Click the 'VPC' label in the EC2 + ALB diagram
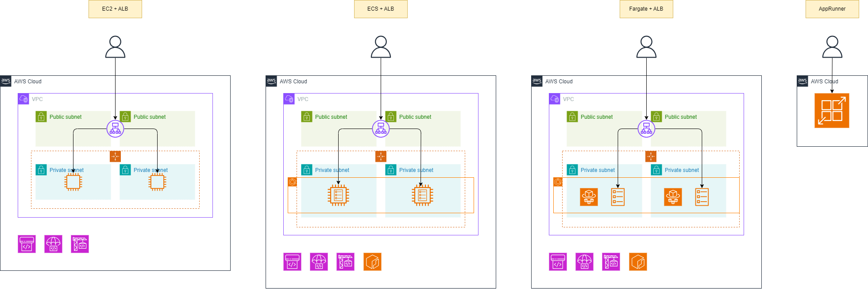The width and height of the screenshot is (868, 289). tap(37, 99)
